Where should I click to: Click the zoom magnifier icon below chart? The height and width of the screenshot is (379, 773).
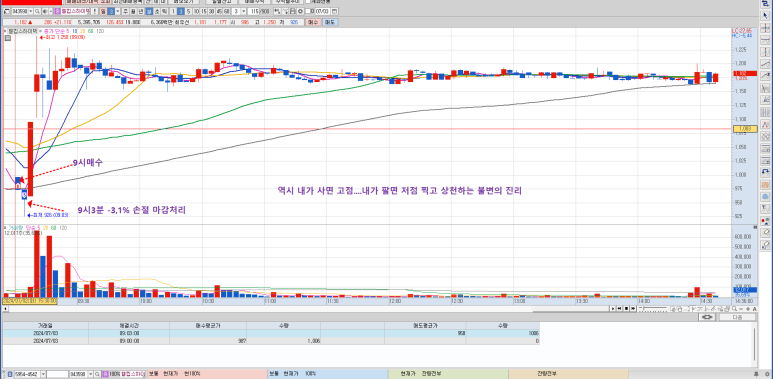coord(735,309)
